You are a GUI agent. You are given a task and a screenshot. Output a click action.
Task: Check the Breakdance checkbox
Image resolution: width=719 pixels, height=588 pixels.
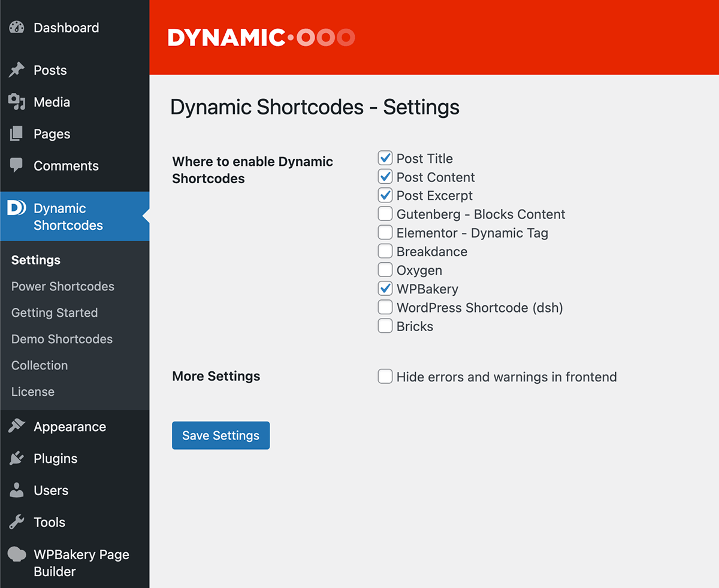(385, 251)
